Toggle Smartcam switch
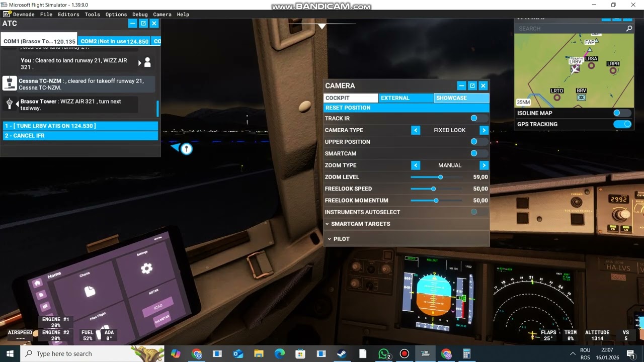The width and height of the screenshot is (644, 362). 478,153
